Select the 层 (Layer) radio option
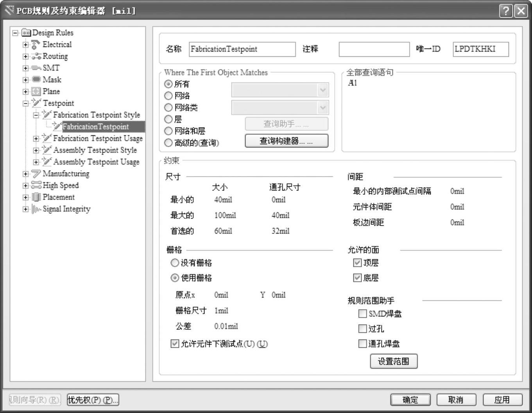Screen dimensions: 532x413 pos(168,119)
